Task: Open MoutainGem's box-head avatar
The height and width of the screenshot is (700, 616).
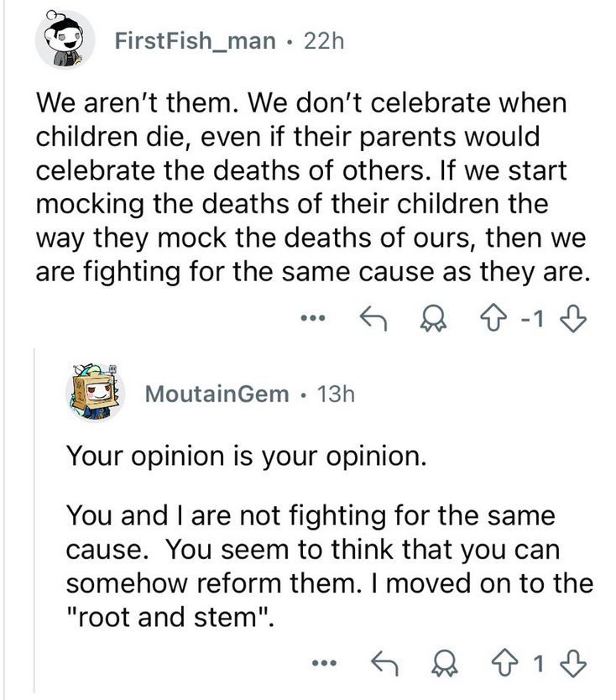Action: (97, 393)
